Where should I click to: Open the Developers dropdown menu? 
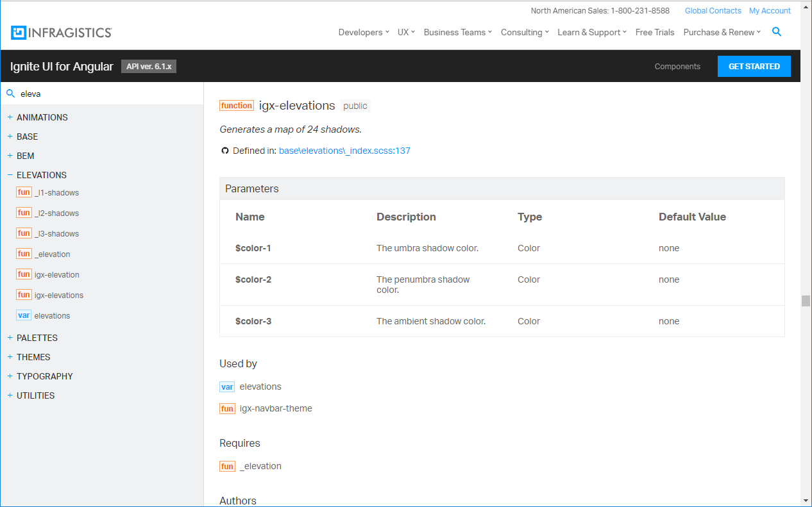pos(364,33)
